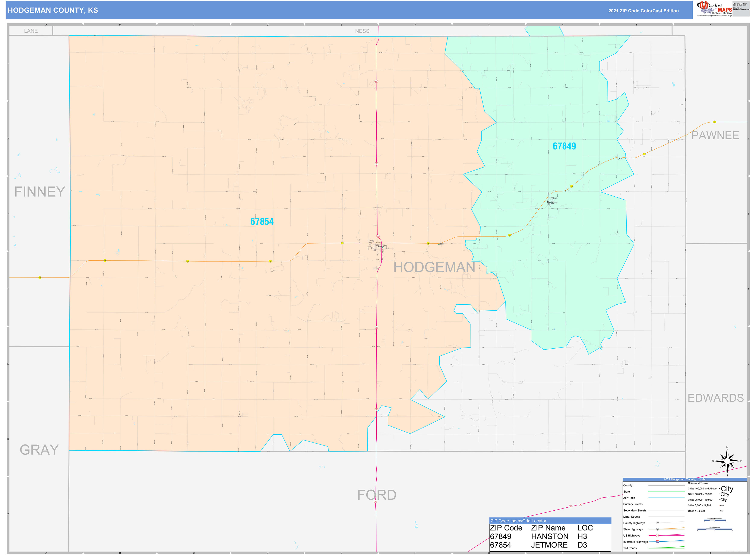The height and width of the screenshot is (555, 756).
Task: Click the US Highways legend symbol
Action: pos(658,535)
